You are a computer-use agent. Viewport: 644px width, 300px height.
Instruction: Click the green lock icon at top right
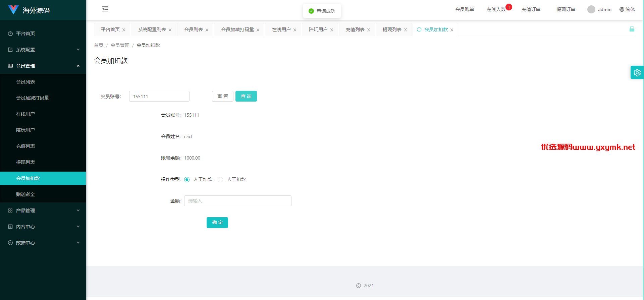(632, 29)
